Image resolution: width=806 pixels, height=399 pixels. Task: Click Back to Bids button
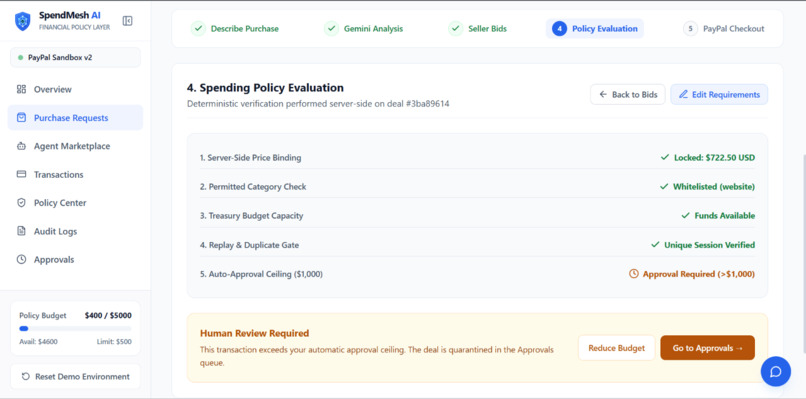(628, 95)
